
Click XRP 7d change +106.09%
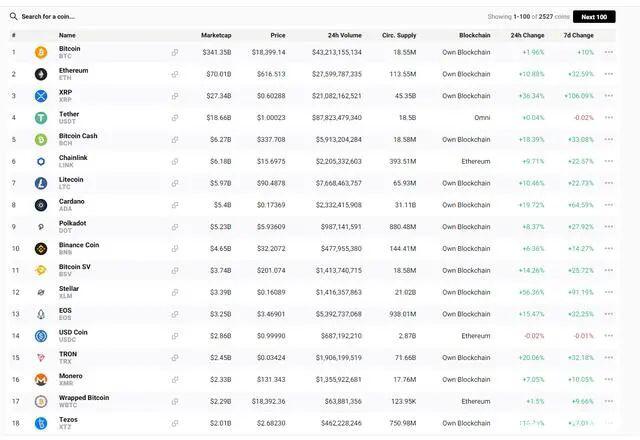click(x=579, y=96)
